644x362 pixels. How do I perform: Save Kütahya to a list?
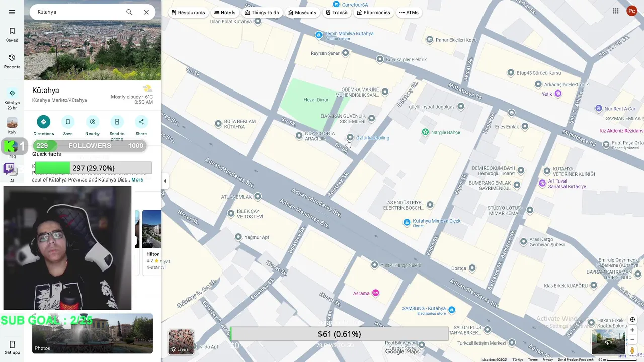[68, 125]
